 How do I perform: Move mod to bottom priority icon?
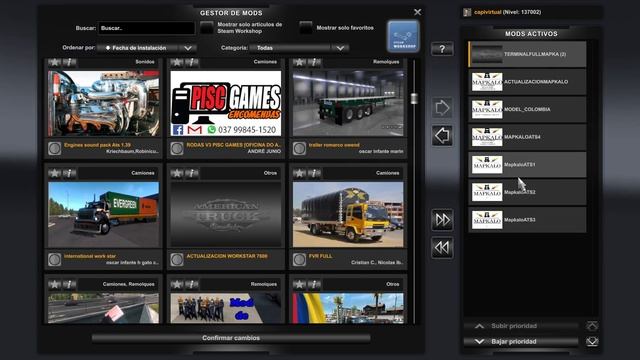(x=592, y=341)
